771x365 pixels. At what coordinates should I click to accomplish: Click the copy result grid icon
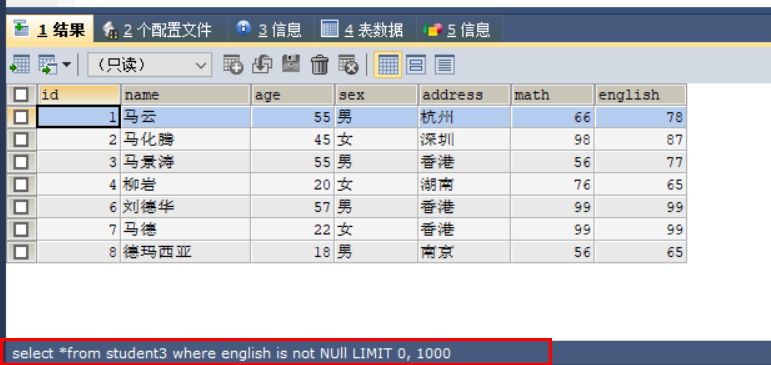[x=49, y=65]
